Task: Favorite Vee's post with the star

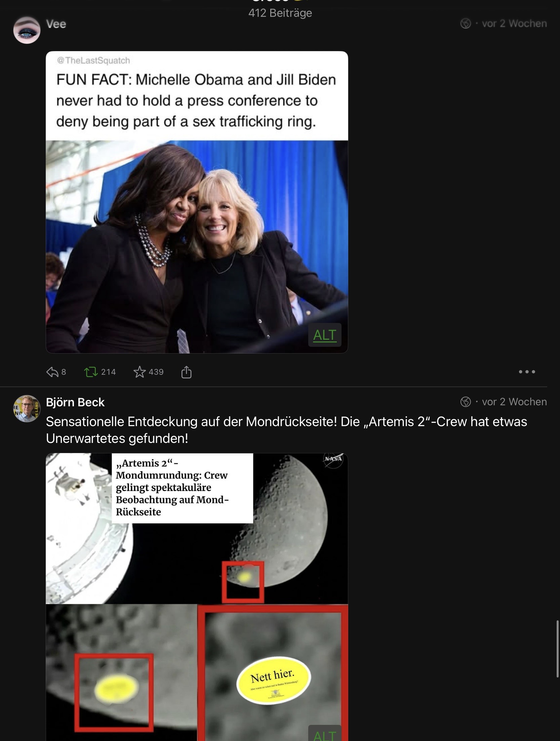Action: point(139,372)
